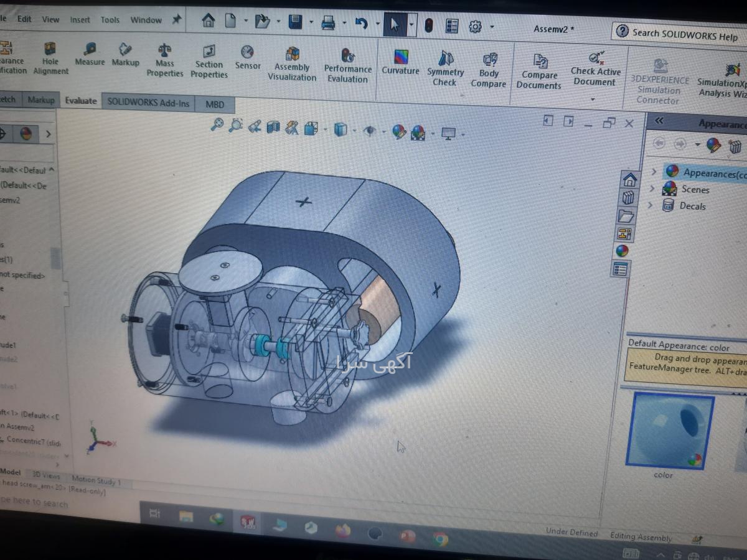Open the Section Properties tool
747x560 pixels.
coord(209,61)
